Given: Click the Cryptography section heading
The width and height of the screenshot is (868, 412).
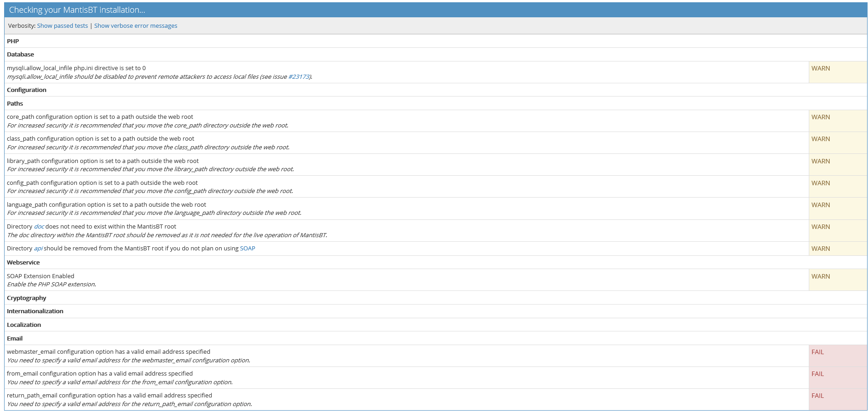Looking at the screenshot, I should [x=26, y=298].
